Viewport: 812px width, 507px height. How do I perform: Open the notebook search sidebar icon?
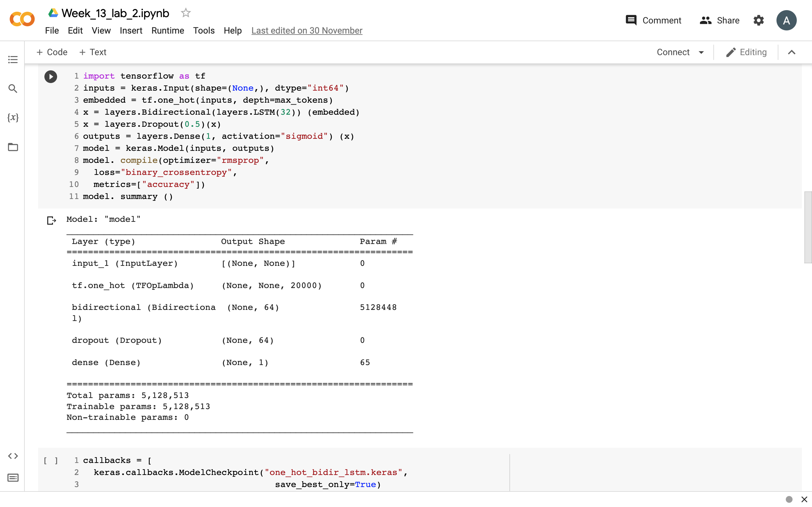coord(13,88)
